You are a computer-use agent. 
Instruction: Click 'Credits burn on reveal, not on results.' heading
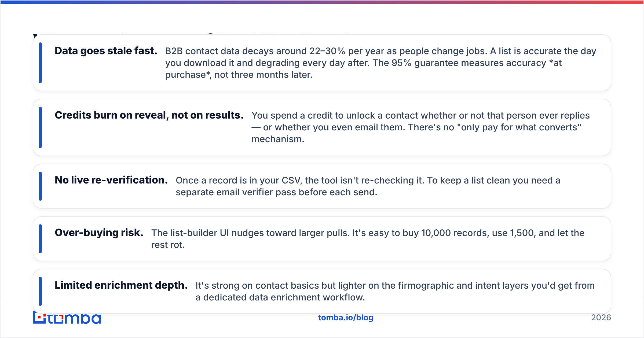[149, 115]
